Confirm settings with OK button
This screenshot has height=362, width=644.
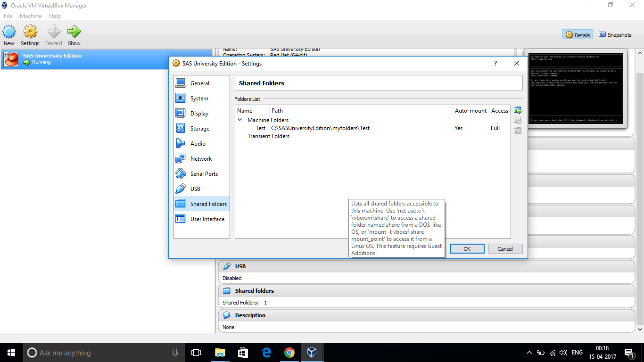pos(467,248)
